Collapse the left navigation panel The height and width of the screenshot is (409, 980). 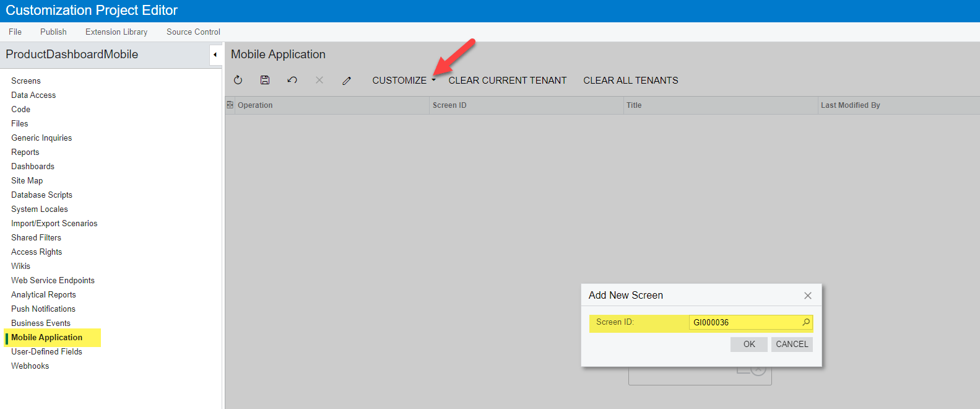click(x=215, y=55)
